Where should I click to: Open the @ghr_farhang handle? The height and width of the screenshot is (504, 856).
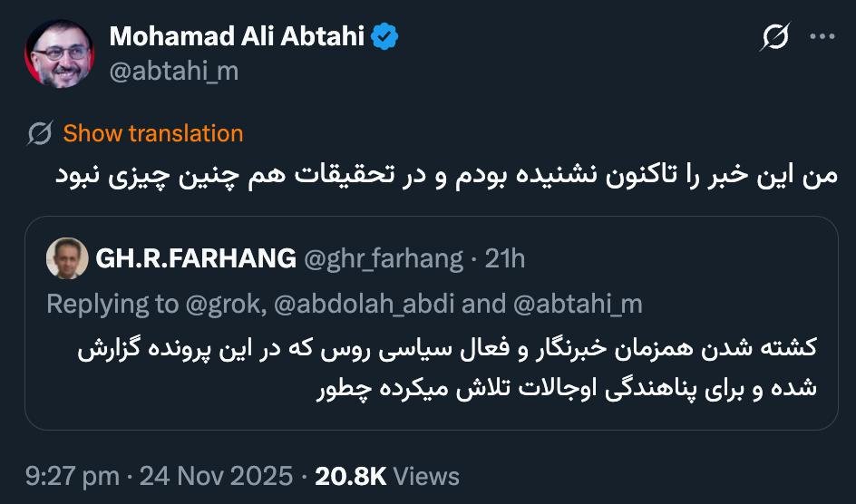tap(384, 258)
